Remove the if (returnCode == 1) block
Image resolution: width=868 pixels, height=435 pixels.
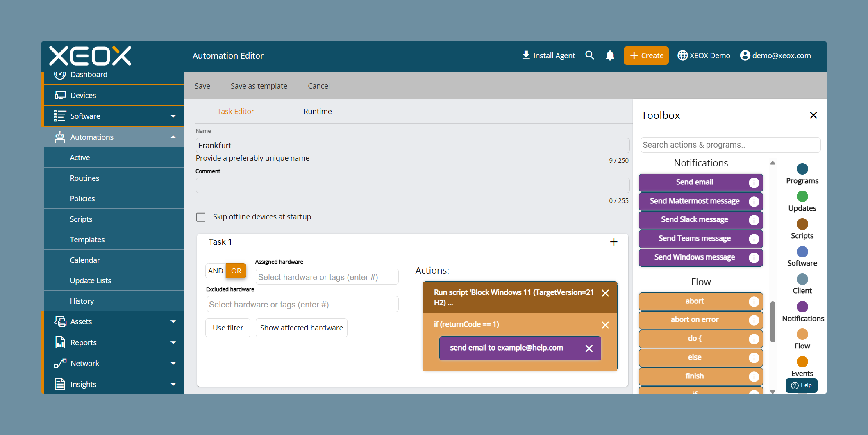[x=605, y=325]
